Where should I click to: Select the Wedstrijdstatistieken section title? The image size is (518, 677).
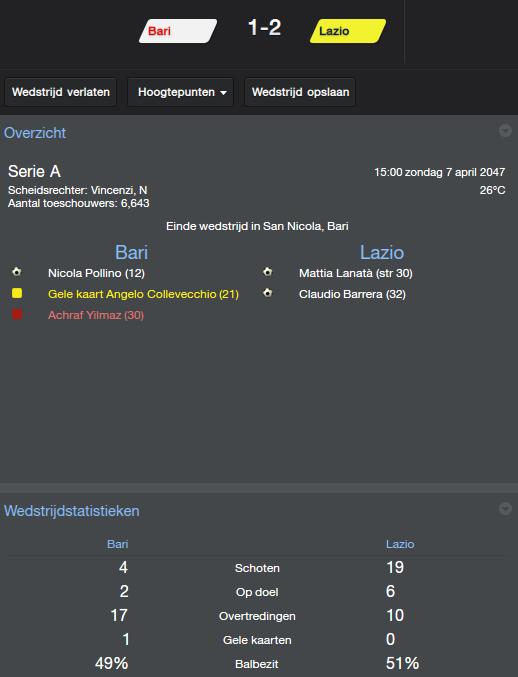click(72, 511)
